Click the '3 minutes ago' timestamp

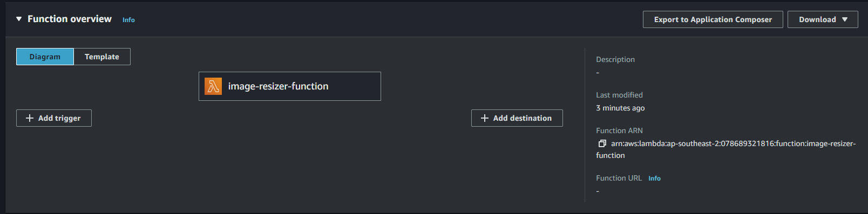pyautogui.click(x=620, y=108)
